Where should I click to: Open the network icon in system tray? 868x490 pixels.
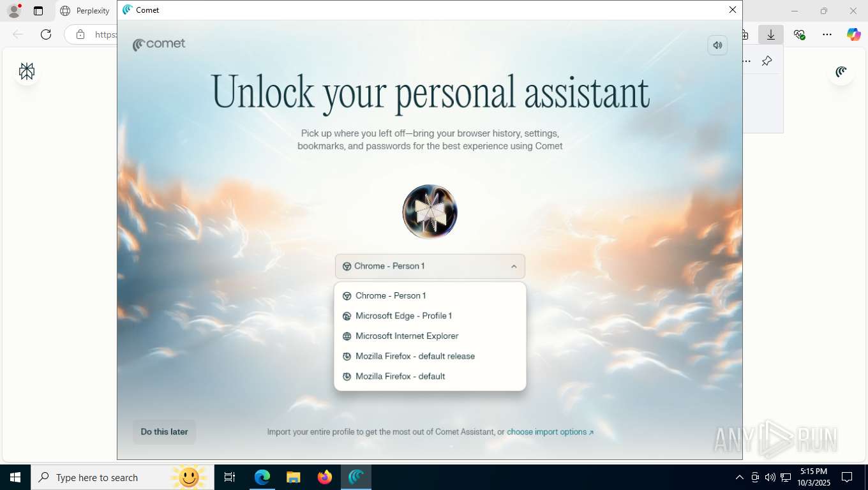[x=786, y=477]
